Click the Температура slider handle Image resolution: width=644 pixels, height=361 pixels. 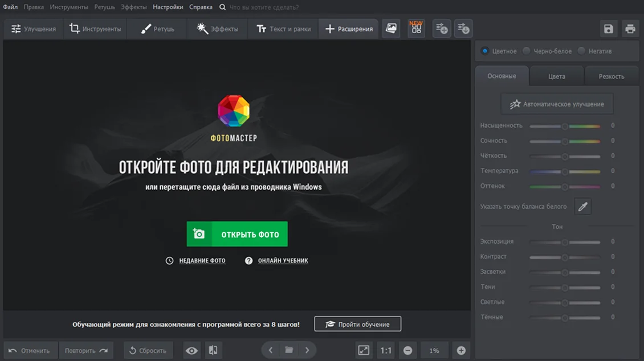[565, 171]
